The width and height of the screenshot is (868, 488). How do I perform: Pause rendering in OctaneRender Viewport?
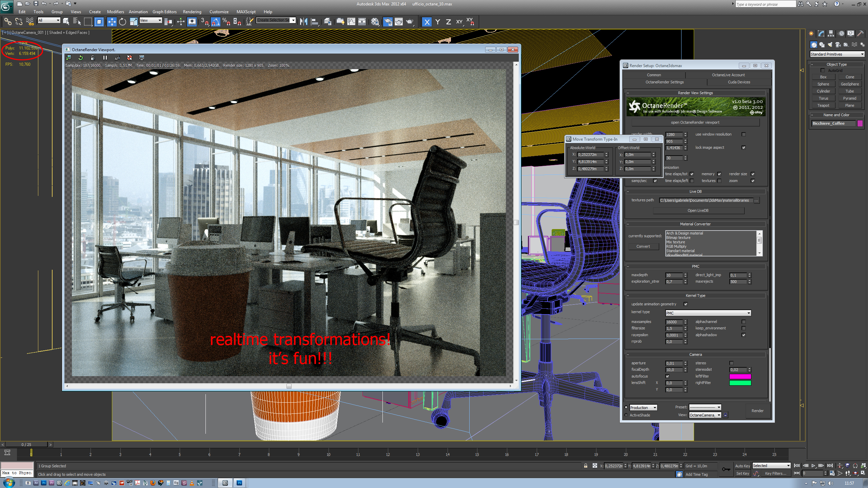tap(105, 58)
